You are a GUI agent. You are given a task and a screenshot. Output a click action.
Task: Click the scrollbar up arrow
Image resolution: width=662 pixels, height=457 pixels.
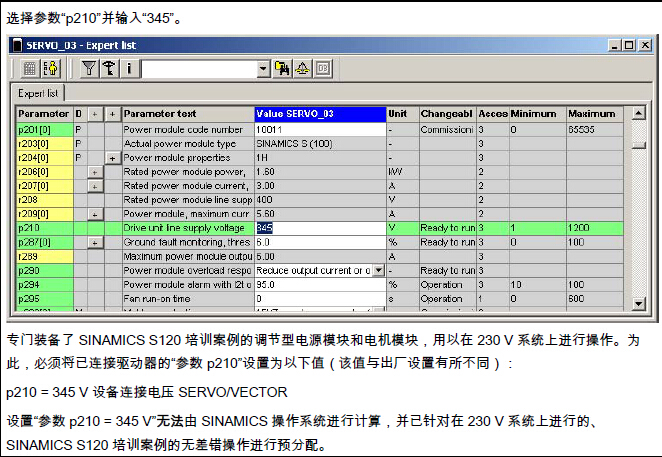pos(638,113)
